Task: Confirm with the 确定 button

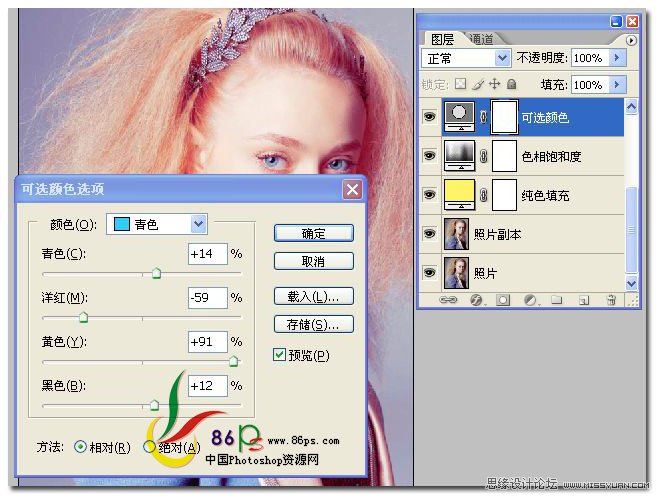Action: pyautogui.click(x=314, y=233)
